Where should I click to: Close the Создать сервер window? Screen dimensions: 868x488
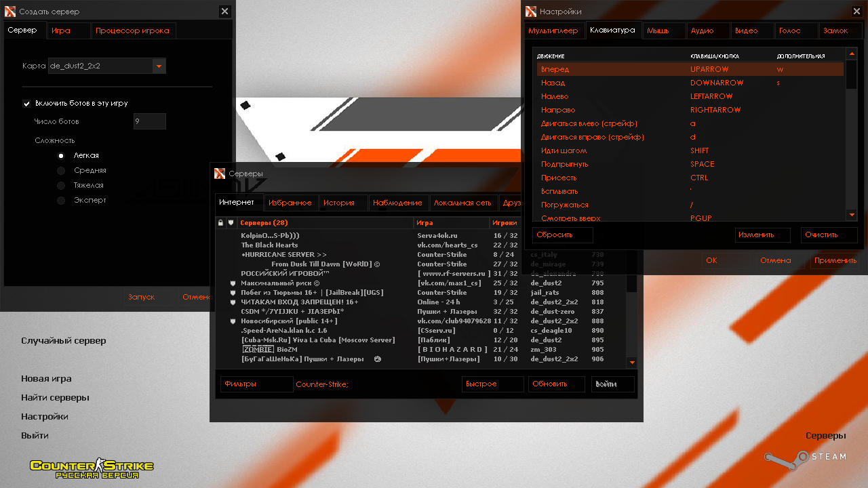point(224,12)
